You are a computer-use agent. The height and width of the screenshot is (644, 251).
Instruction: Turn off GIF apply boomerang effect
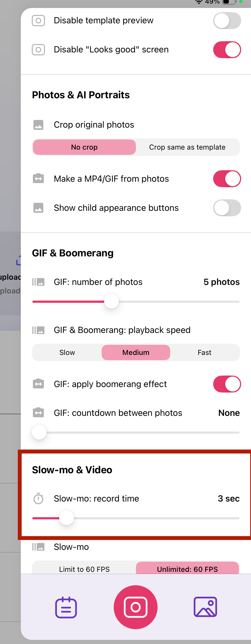[227, 384]
